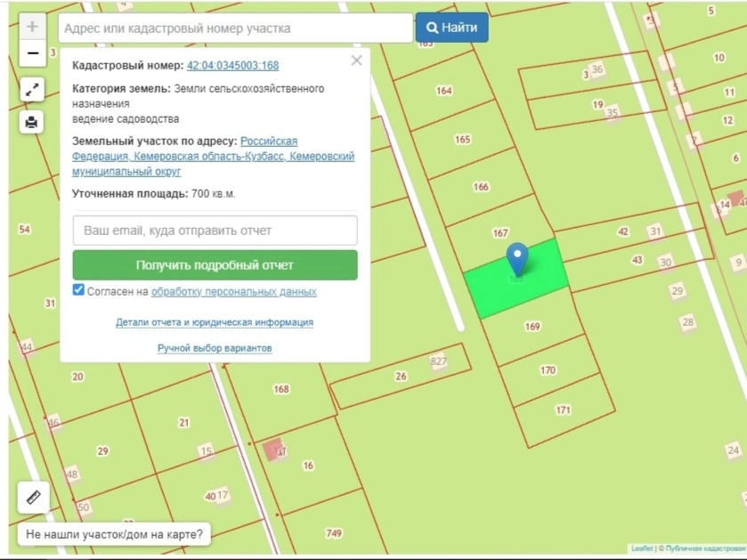The width and height of the screenshot is (747, 560).
Task: Select parcel 21 on the map
Action: (x=184, y=422)
